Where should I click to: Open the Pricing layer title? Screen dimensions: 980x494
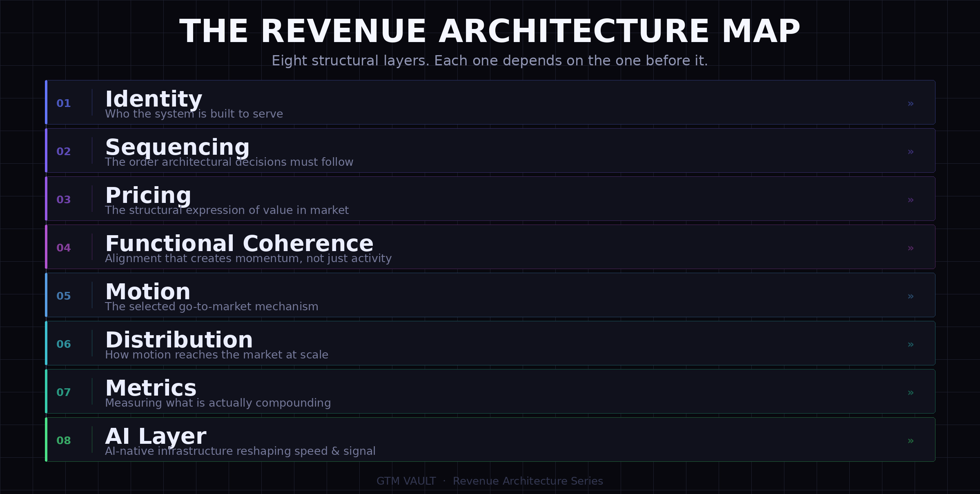148,196
